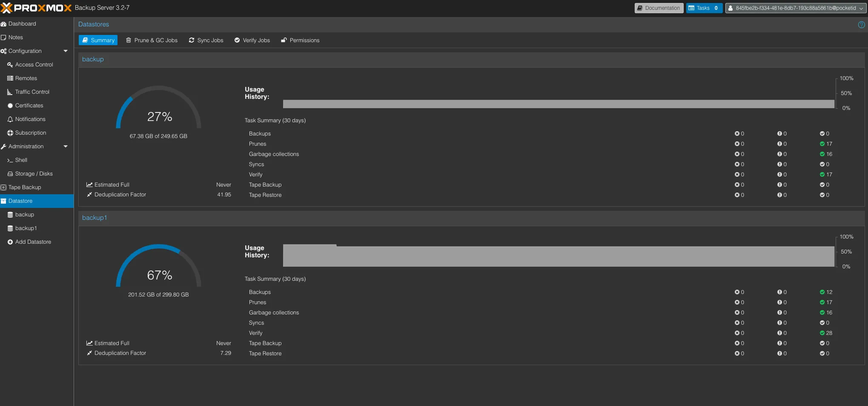
Task: Open Notifications settings
Action: pyautogui.click(x=30, y=119)
